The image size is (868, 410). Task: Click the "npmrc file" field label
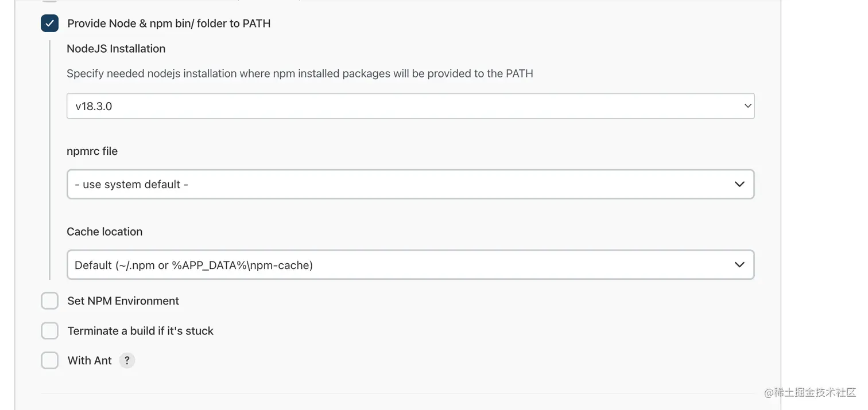pyautogui.click(x=92, y=151)
